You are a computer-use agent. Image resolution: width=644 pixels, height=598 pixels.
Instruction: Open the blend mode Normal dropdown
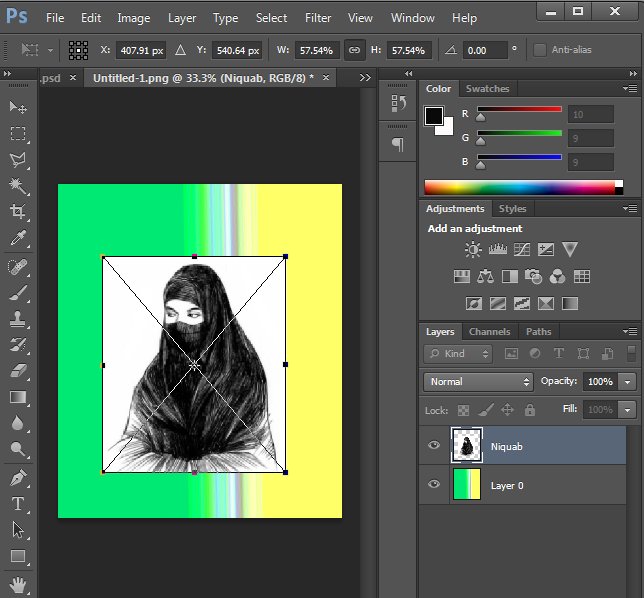click(x=479, y=382)
